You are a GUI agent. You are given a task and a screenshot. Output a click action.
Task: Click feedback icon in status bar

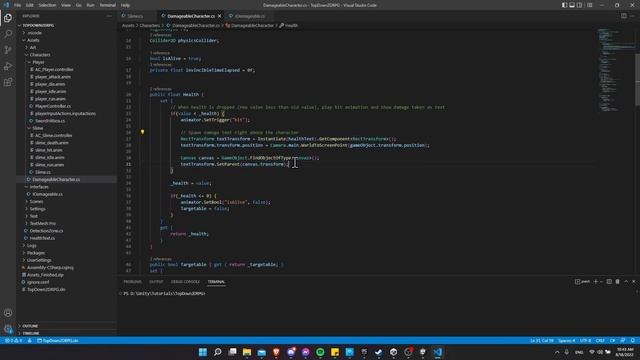[623, 340]
